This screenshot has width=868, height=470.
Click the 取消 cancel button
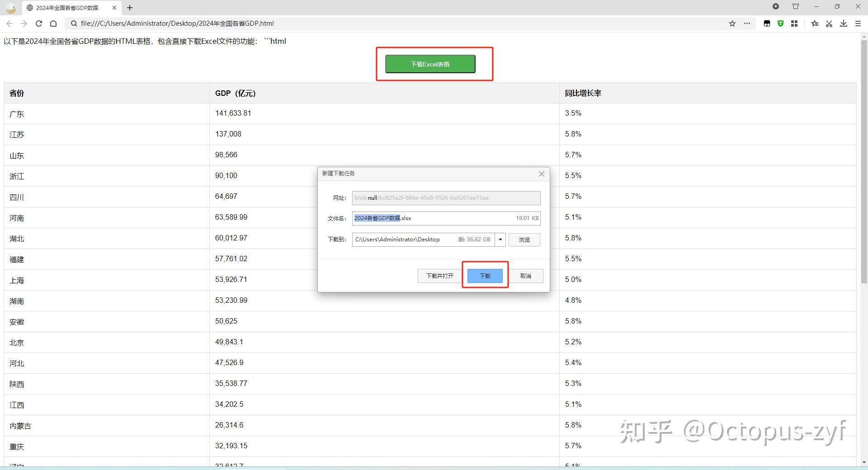526,276
